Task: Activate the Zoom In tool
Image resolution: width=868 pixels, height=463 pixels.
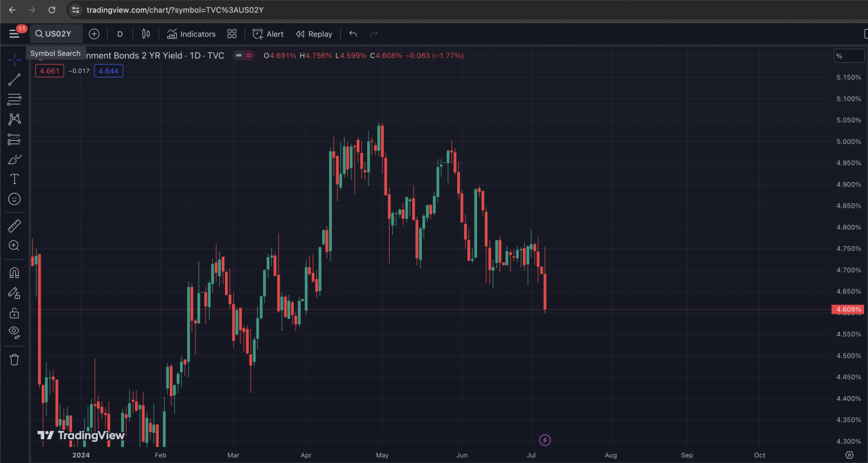Action: point(14,246)
